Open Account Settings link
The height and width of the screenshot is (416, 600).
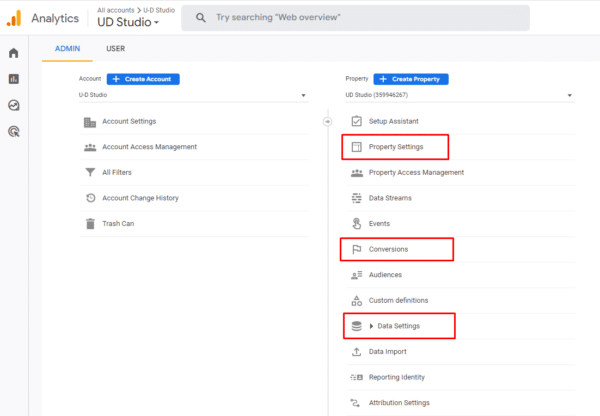[x=129, y=121]
